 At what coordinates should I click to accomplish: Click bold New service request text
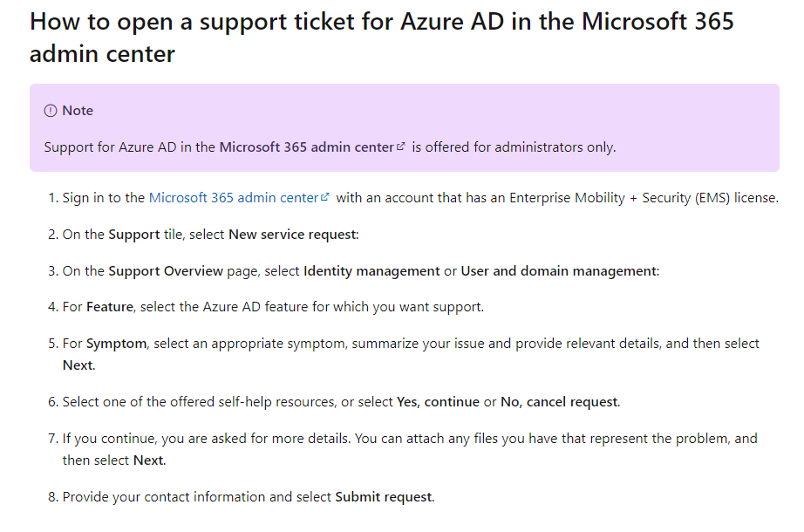coord(292,235)
